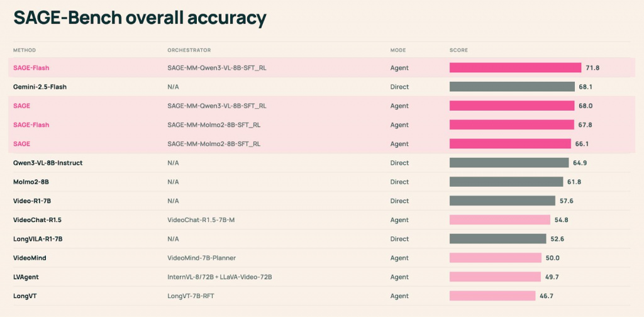Click the LongVT method name

(25, 296)
